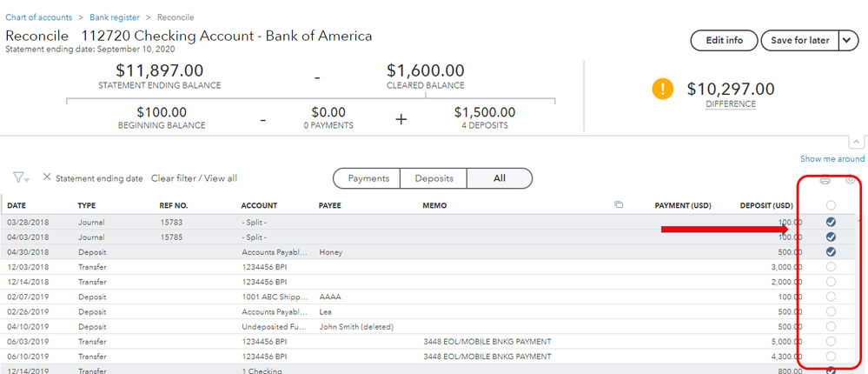The image size is (868, 374).
Task: Open the Save for later dropdown arrow
Action: 848,41
